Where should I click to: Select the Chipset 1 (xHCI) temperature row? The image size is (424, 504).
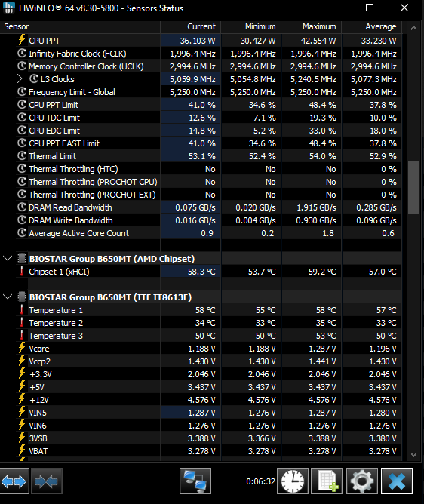point(201,272)
